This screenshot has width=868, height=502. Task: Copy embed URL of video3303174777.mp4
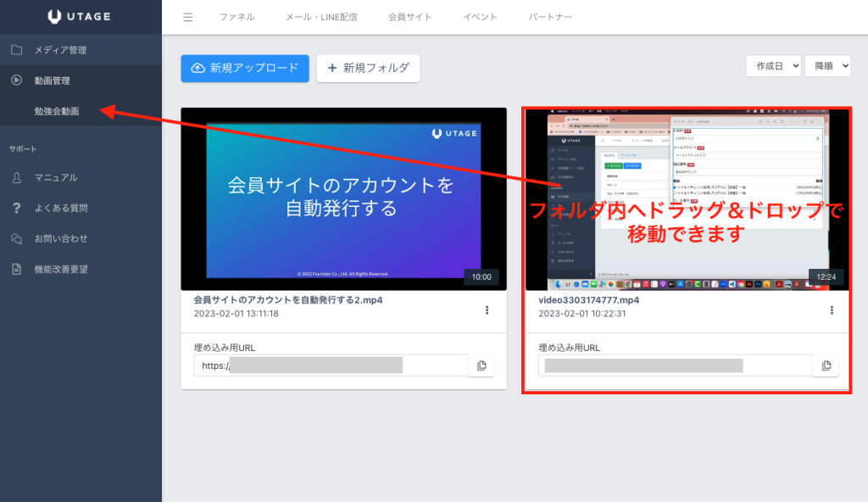826,365
